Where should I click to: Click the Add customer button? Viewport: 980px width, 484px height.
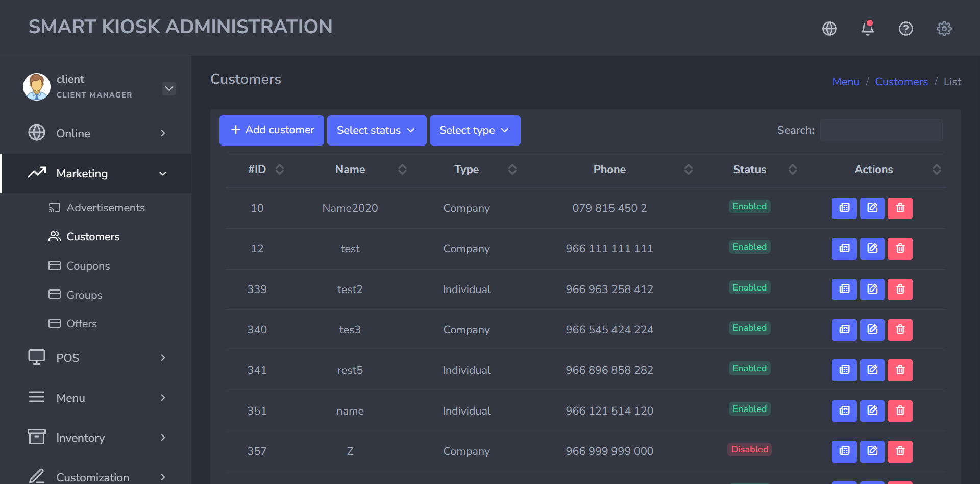[x=272, y=130]
